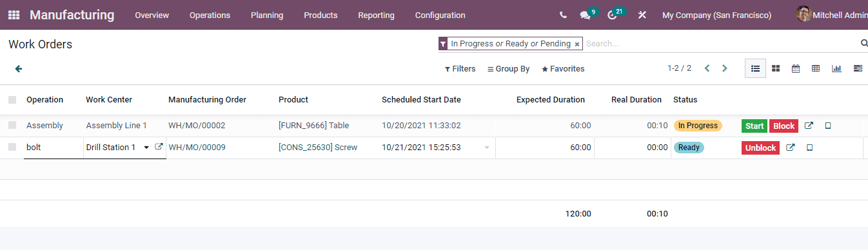Click the funnel icon in search facet

pos(443,44)
